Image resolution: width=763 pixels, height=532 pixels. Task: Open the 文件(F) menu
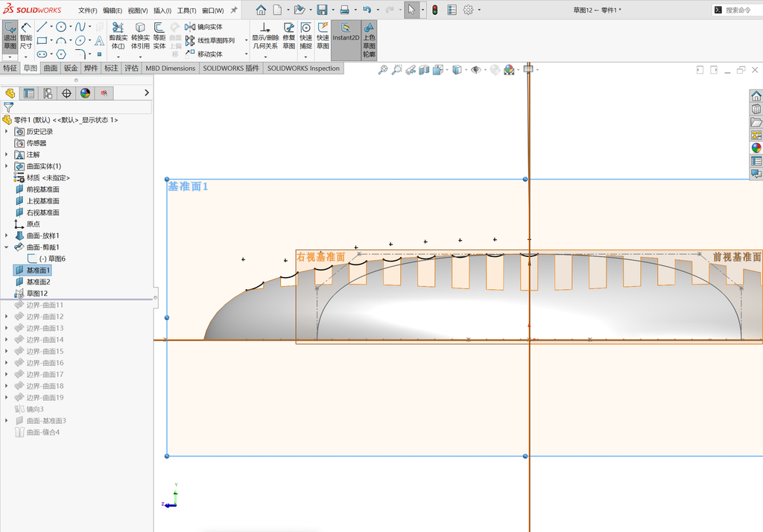88,10
